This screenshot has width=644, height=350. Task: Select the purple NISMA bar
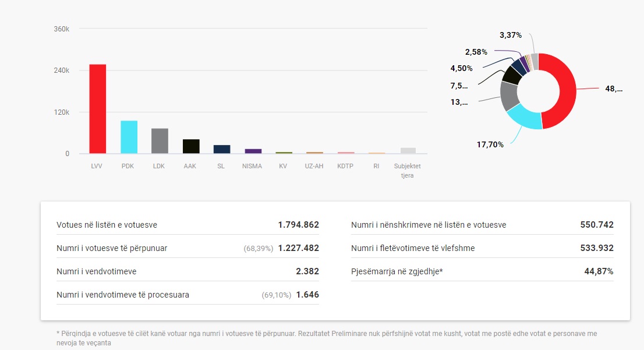[x=253, y=151]
